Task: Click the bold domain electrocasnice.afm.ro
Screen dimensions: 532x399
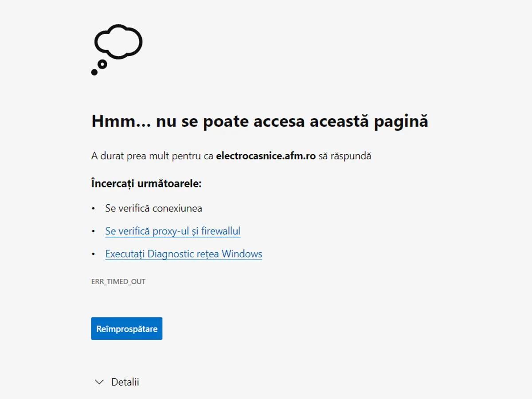Action: point(266,156)
